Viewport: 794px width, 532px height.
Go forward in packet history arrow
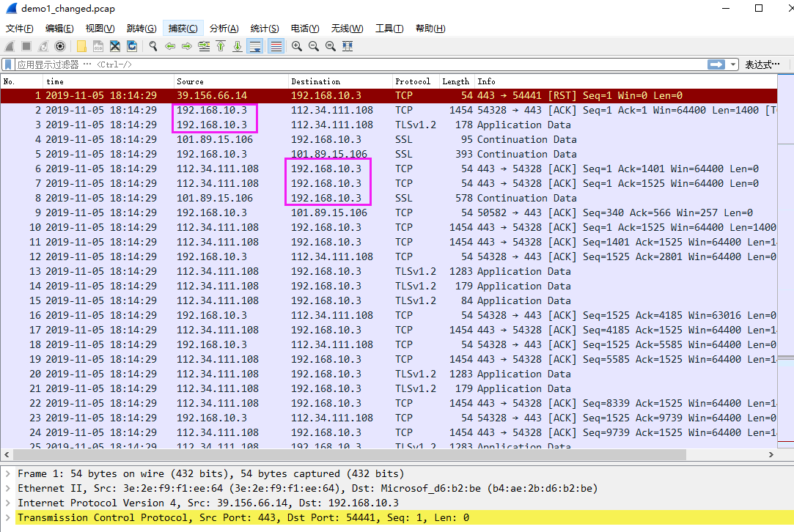[187, 47]
